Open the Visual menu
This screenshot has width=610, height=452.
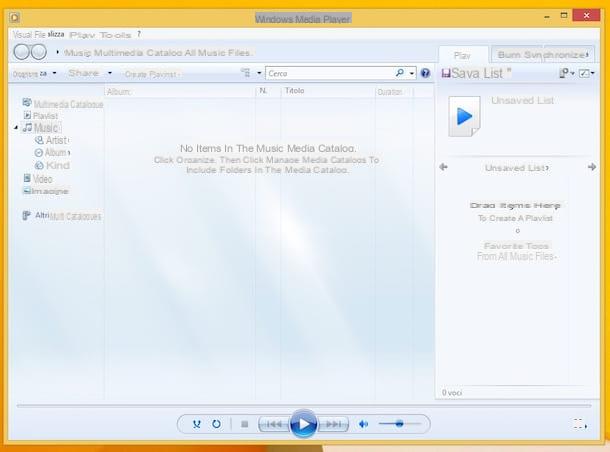tap(22, 34)
